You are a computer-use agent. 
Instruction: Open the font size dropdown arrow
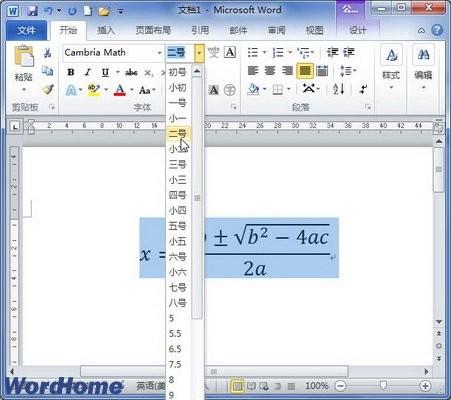199,53
